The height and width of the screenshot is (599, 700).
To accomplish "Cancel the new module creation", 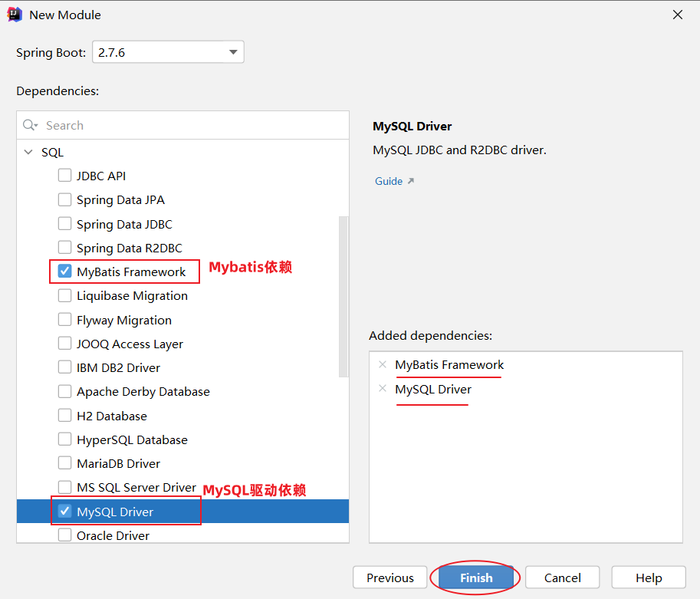I will (x=562, y=578).
